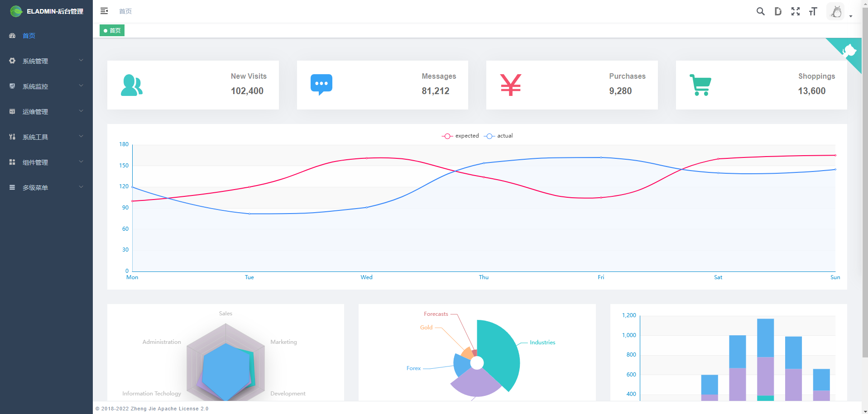
Task: Select the dashboard icon next to 首页
Action: (12, 35)
